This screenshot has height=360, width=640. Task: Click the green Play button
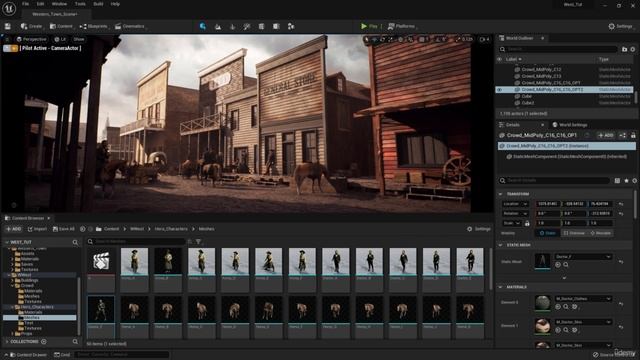pos(369,27)
